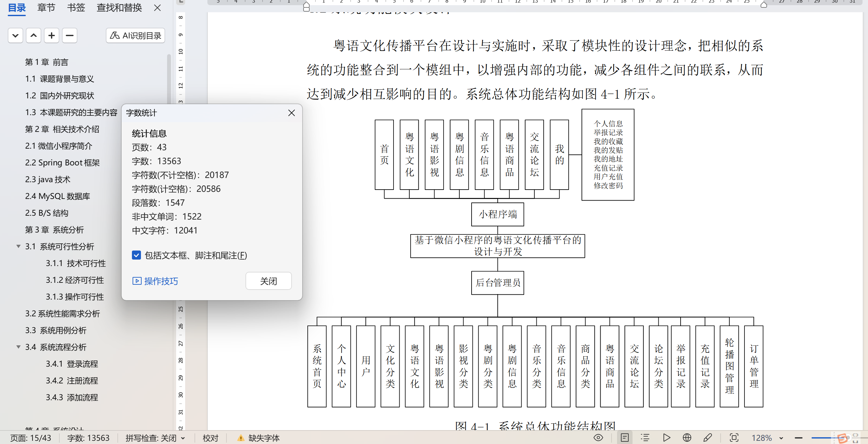Click the fit-to-page zoom icon
Screen dimensions: 868x444
pos(734,438)
